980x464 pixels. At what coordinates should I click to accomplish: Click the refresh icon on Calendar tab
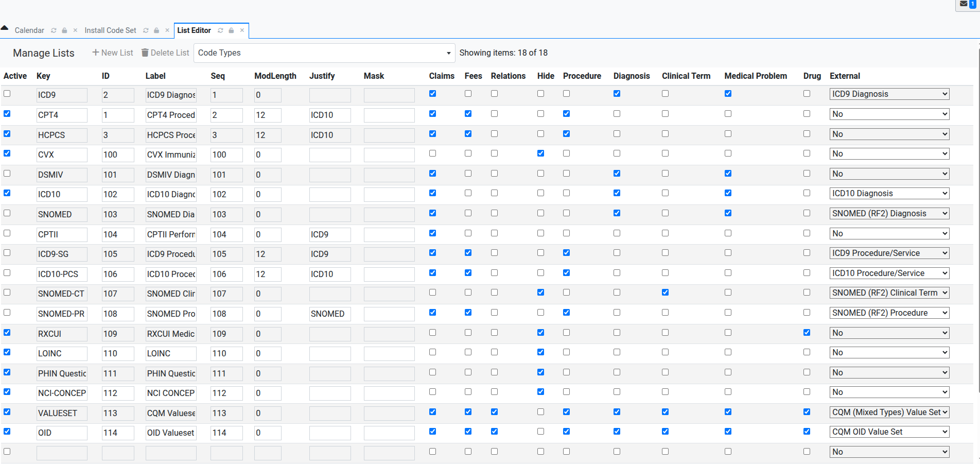point(54,30)
